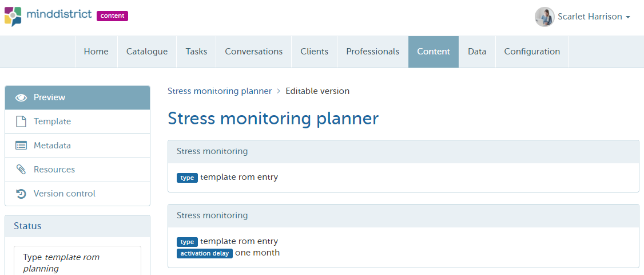Click the page icon beside Template

[21, 121]
